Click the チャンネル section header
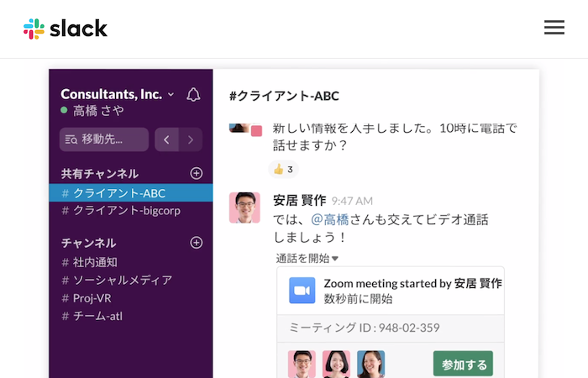Screen dimensions: 588x378 pos(88,243)
